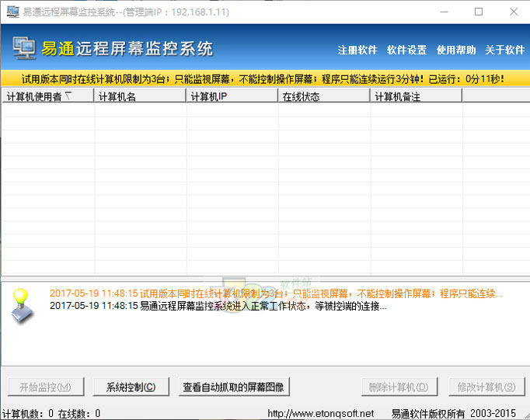Minimize the window
The image size is (530, 420).
point(445,12)
